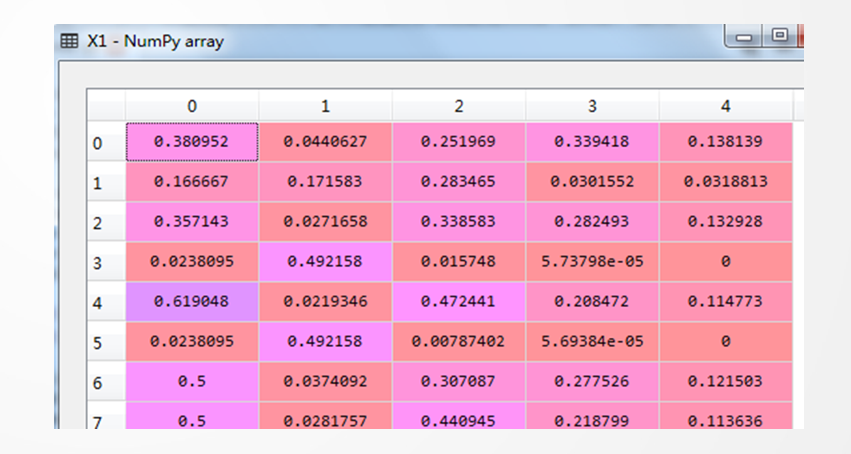This screenshot has width=851, height=454.
Task: Select cell with value 0.171583
Action: pos(326,182)
